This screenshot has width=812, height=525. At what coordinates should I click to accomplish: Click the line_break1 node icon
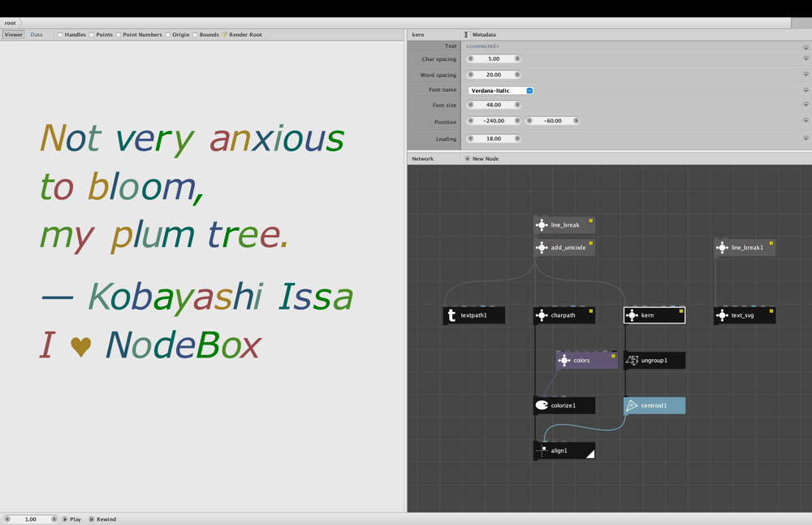click(x=722, y=248)
